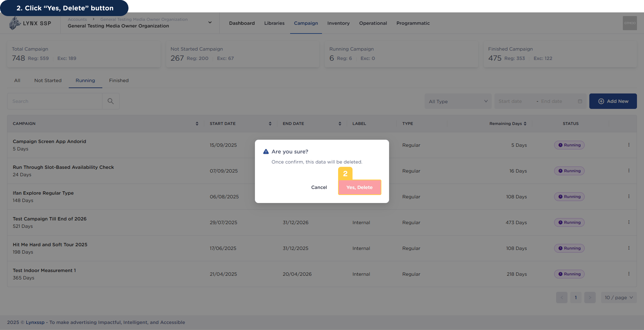Click the Lynx SSP logo
Image resolution: width=644 pixels, height=330 pixels.
point(30,23)
